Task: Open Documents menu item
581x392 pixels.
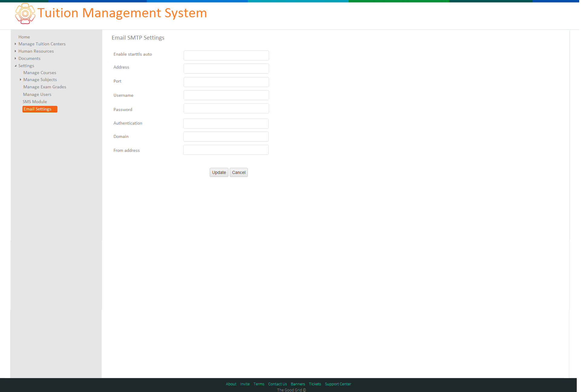Action: [29, 58]
